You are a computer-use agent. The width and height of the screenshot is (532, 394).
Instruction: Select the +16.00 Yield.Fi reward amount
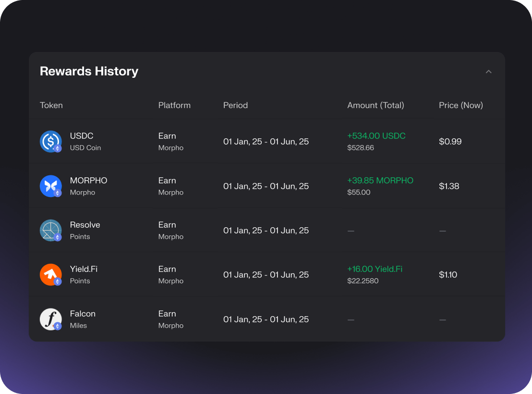coord(375,269)
